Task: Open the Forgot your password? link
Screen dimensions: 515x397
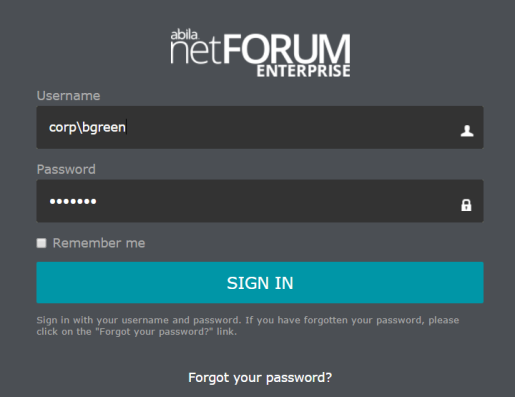Action: pyautogui.click(x=260, y=377)
